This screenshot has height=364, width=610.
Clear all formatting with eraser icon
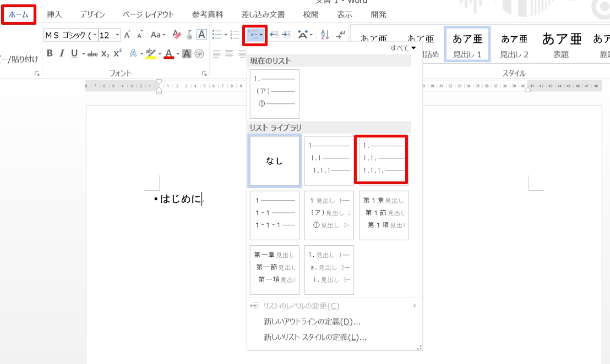177,35
